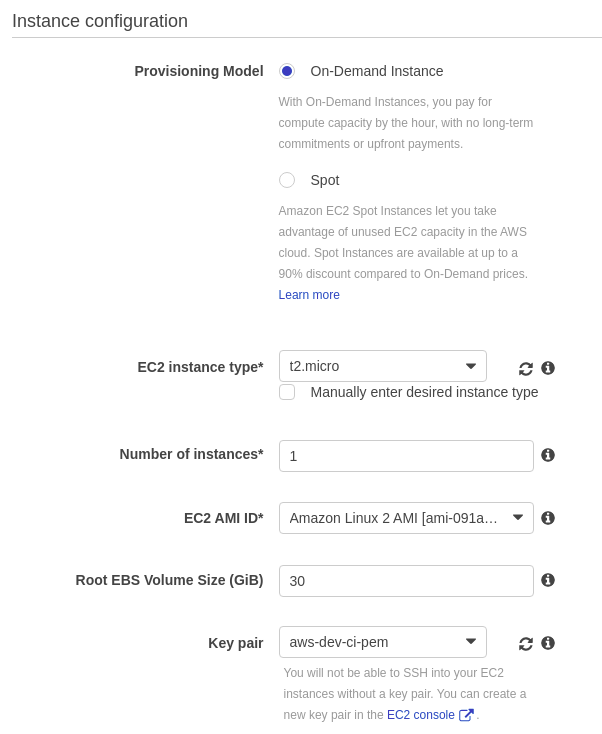Select On-Demand Instance provisioning model
This screenshot has width=602, height=734.
(x=287, y=71)
